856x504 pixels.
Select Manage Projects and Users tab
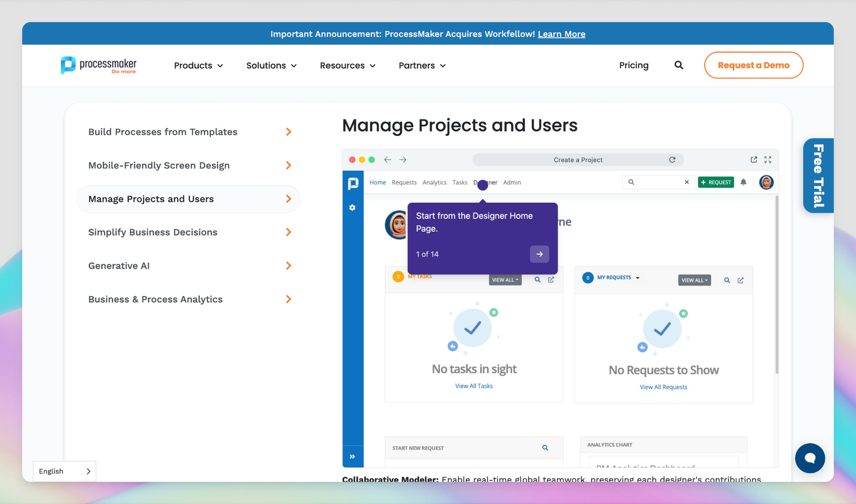pos(189,199)
